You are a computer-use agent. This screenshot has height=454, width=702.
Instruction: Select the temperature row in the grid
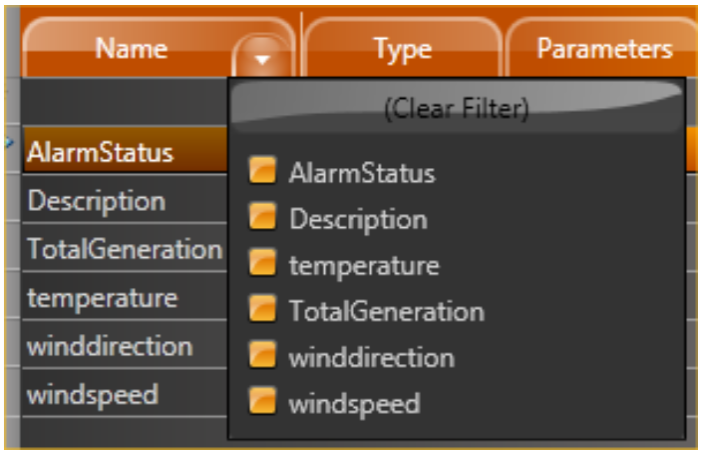(102, 297)
